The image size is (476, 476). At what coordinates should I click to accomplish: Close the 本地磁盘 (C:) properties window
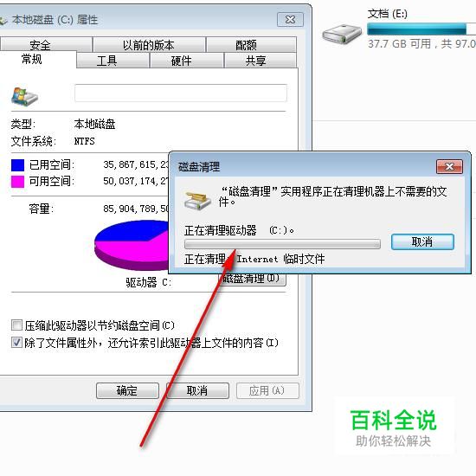(x=290, y=20)
